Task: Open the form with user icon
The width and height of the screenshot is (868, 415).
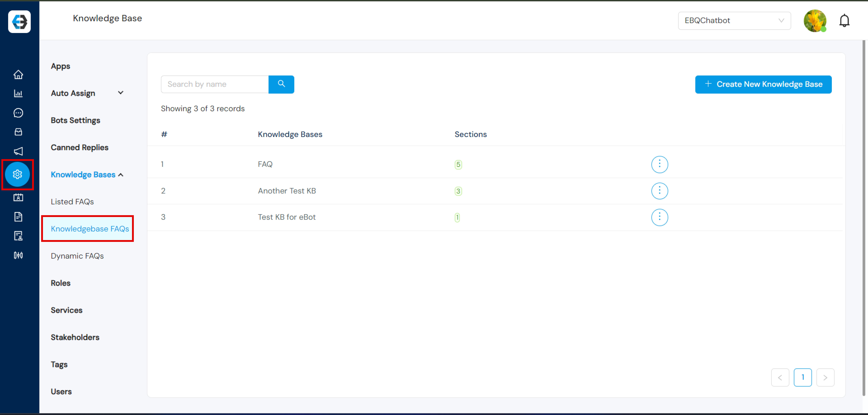Action: (x=18, y=236)
